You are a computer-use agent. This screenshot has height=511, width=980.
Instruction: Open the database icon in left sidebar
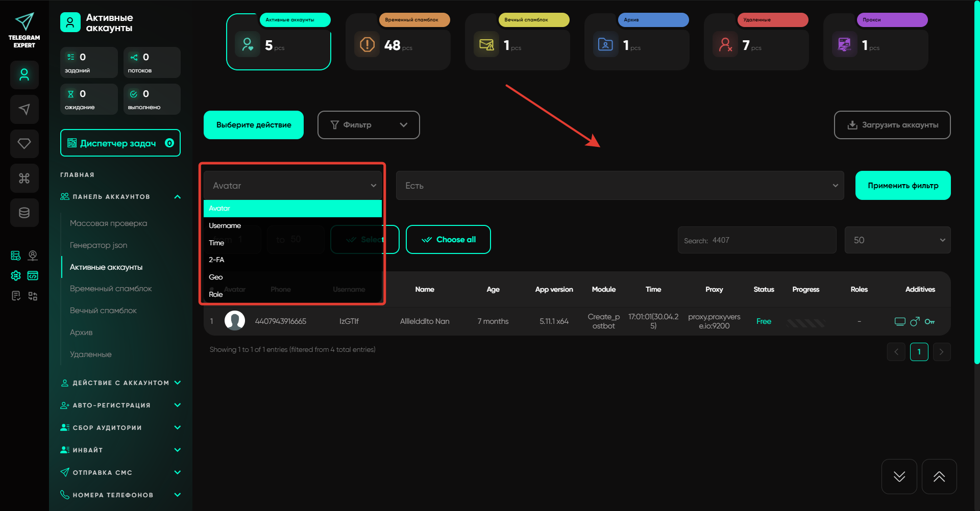coord(24,213)
